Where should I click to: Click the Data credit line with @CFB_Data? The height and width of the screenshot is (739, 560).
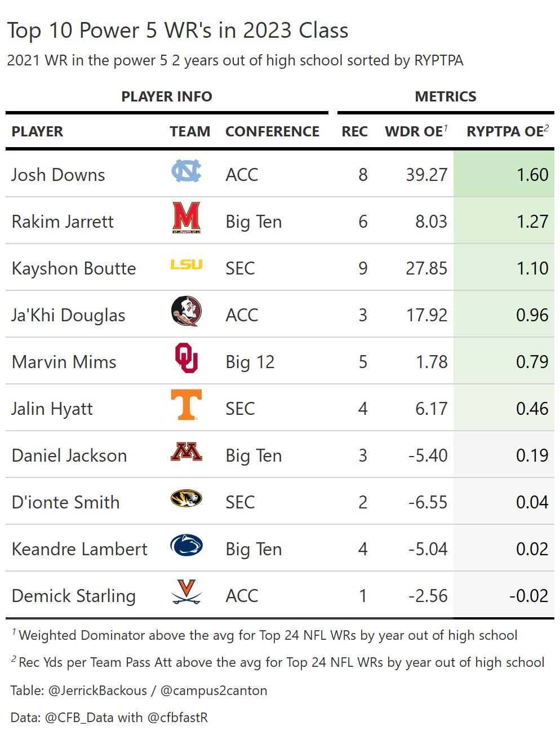[109, 718]
